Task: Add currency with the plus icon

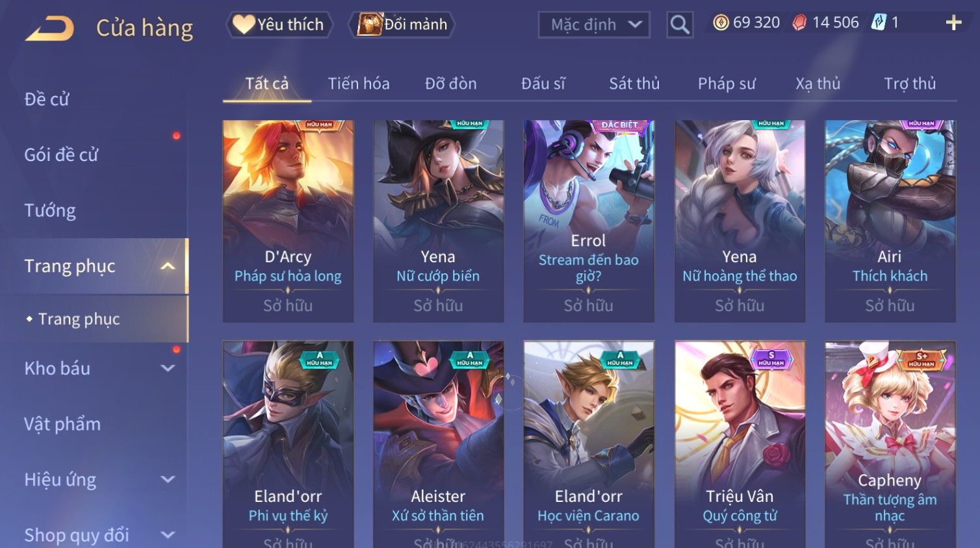Action: tap(953, 23)
